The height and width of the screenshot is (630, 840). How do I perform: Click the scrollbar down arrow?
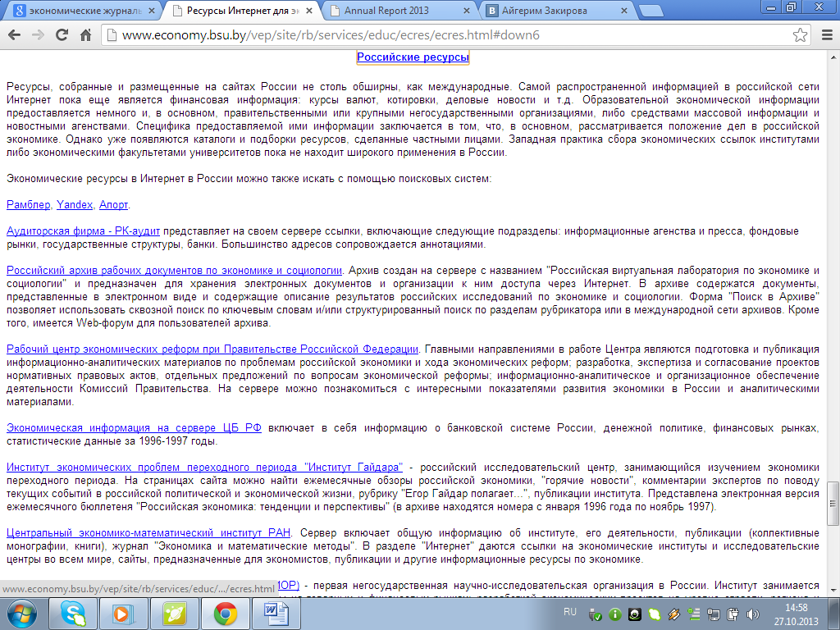pos(833,591)
